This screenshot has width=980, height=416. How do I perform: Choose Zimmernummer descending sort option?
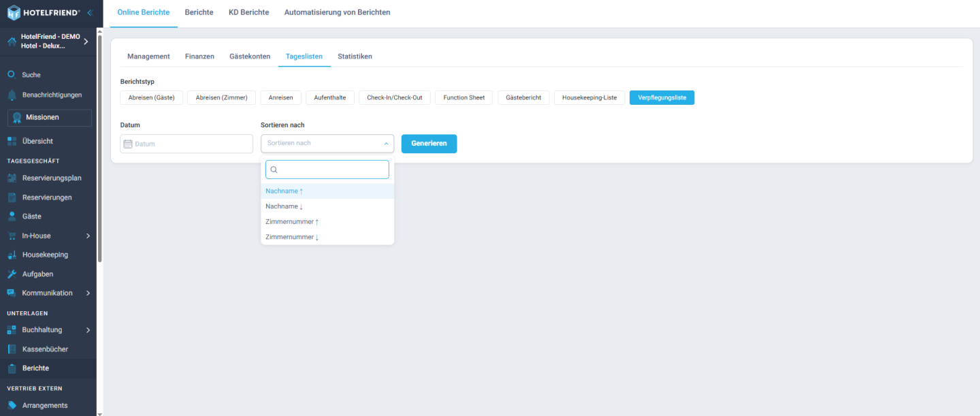(x=327, y=237)
